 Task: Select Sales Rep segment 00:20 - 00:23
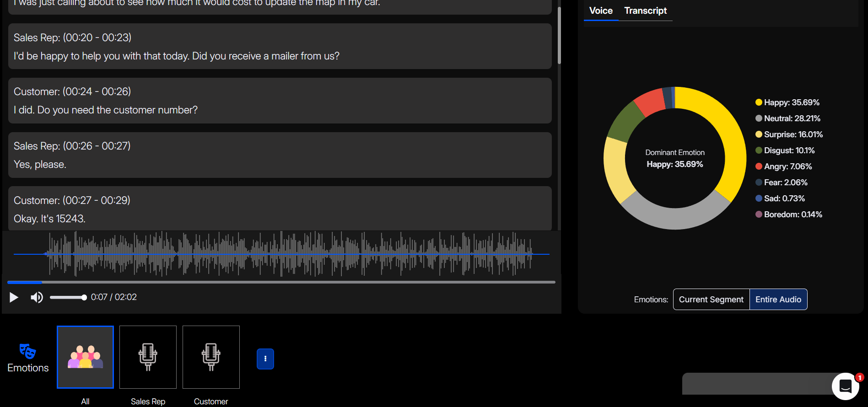pyautogui.click(x=280, y=47)
